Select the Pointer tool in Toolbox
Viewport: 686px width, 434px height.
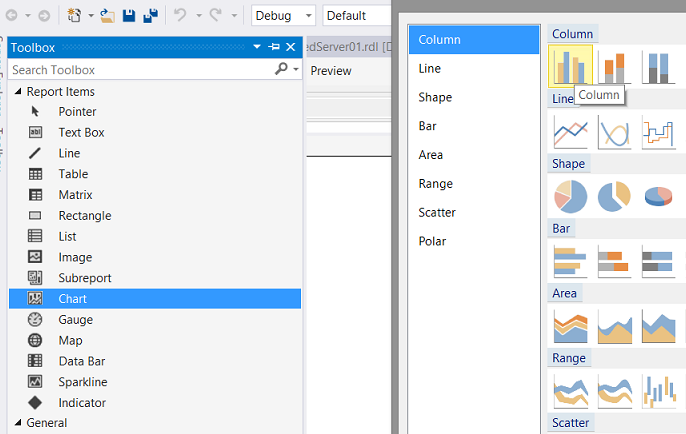click(155, 112)
